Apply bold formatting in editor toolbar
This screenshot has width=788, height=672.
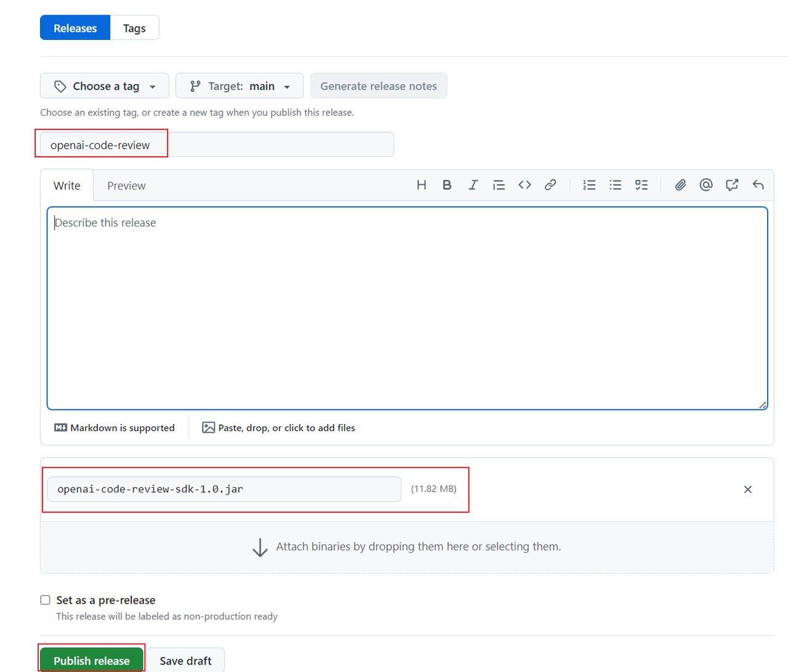tap(447, 185)
